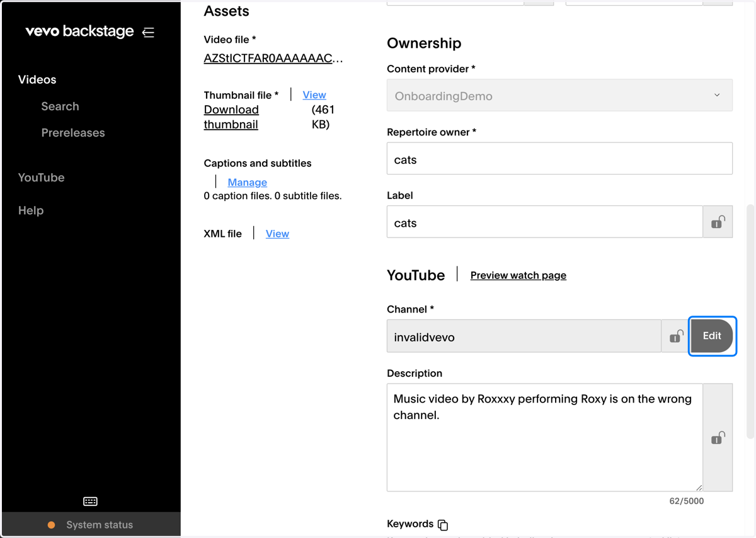Open the Content provider dropdown
Viewport: 756px width, 538px height.
pos(559,95)
